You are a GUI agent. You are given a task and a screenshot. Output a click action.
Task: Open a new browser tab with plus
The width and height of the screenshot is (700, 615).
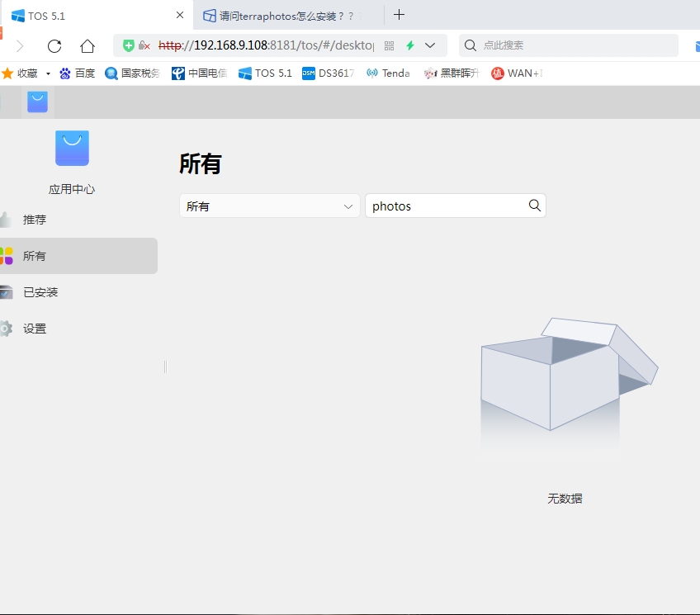(x=399, y=15)
